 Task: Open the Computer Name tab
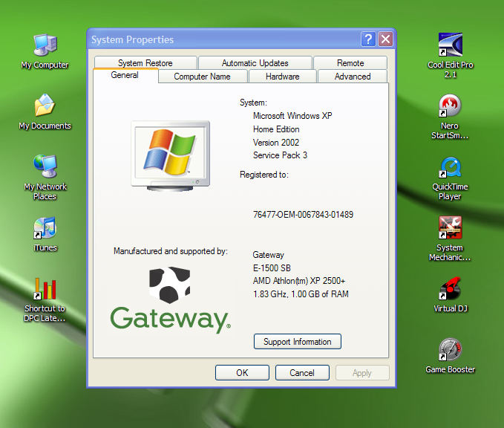(x=203, y=77)
